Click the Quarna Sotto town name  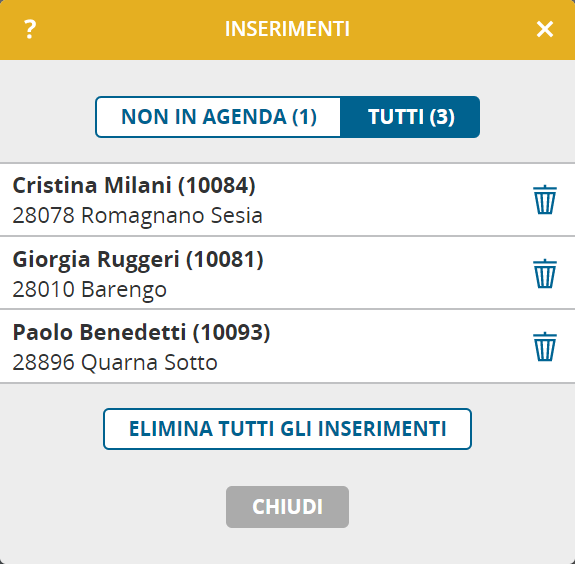pyautogui.click(x=149, y=363)
